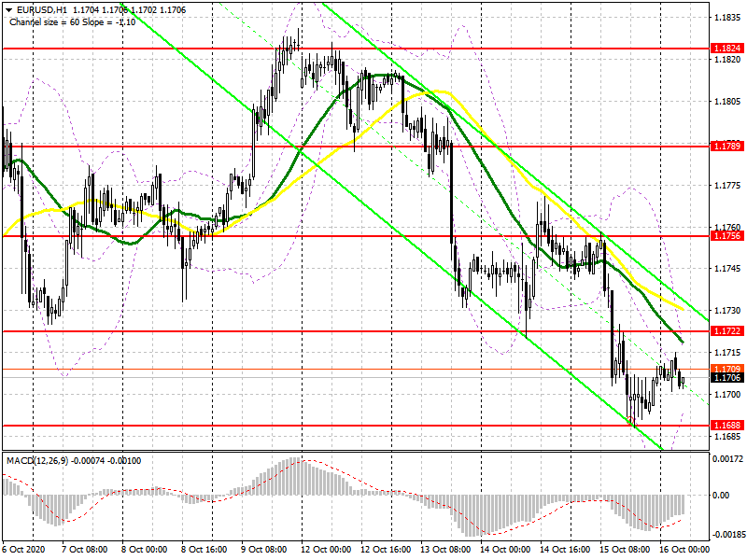Viewport: 747px width, 560px height.
Task: Select the black 1.1706 current price tag
Action: pyautogui.click(x=726, y=378)
